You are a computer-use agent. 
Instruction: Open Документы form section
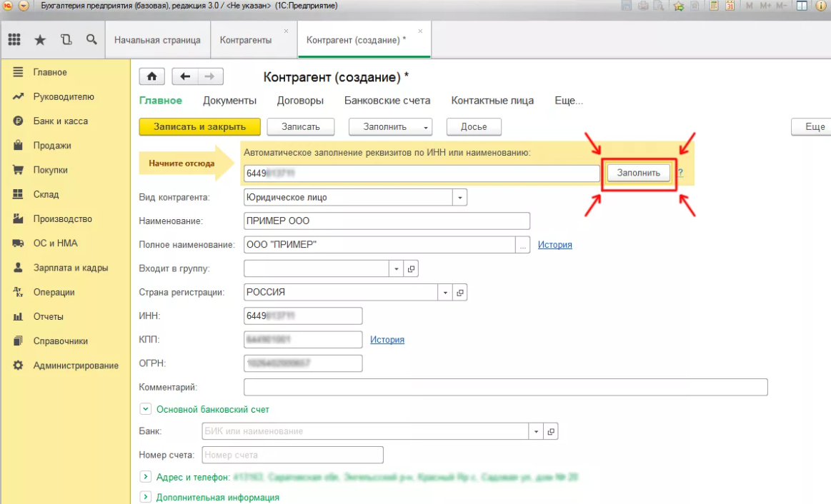point(229,101)
